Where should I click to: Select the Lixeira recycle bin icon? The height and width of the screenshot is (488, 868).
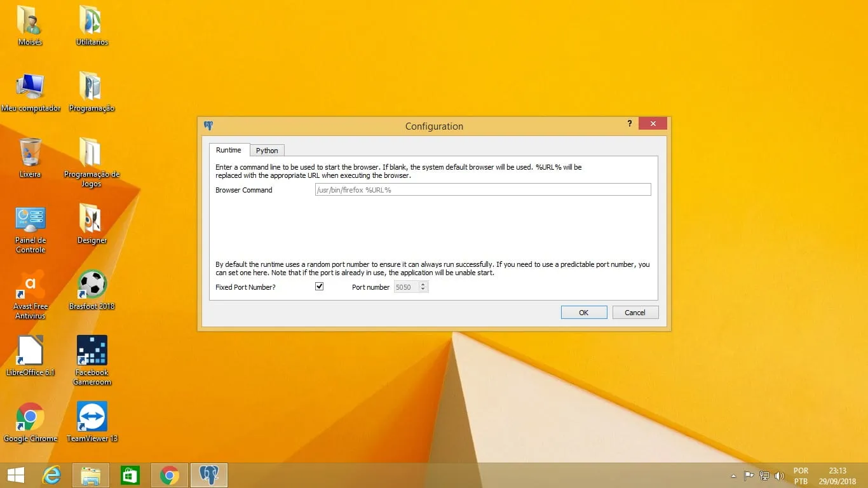click(x=30, y=157)
